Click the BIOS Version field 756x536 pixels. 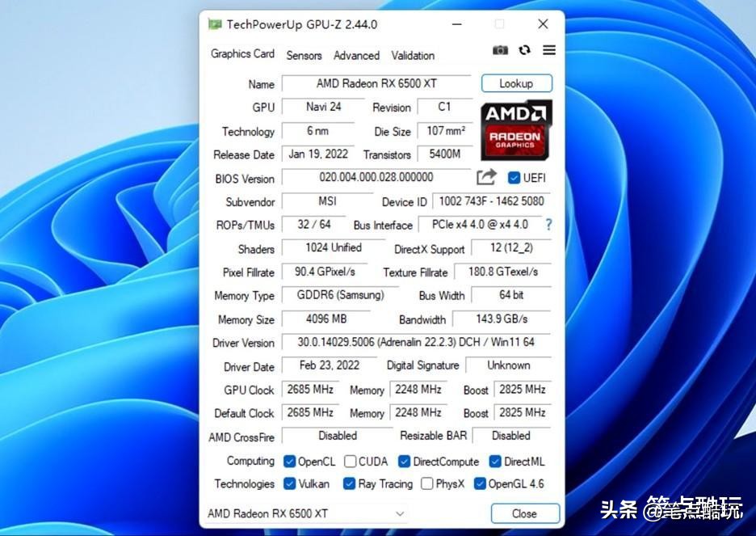376,177
